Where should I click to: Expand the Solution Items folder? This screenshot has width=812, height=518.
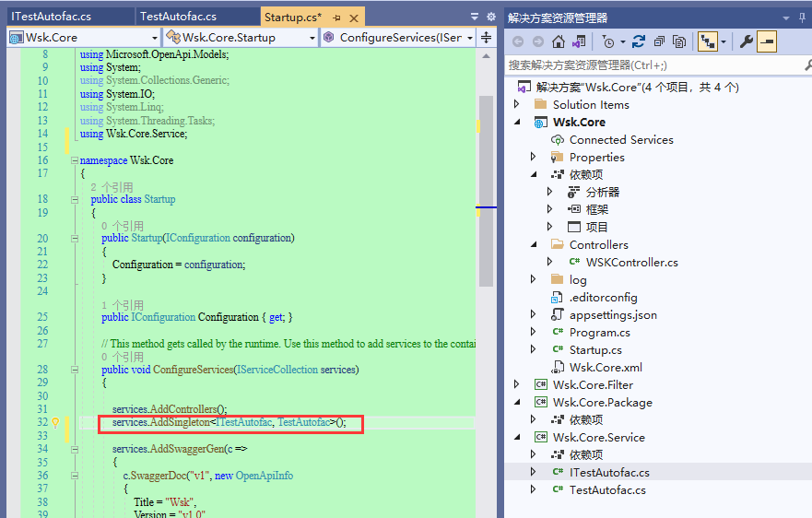point(516,104)
